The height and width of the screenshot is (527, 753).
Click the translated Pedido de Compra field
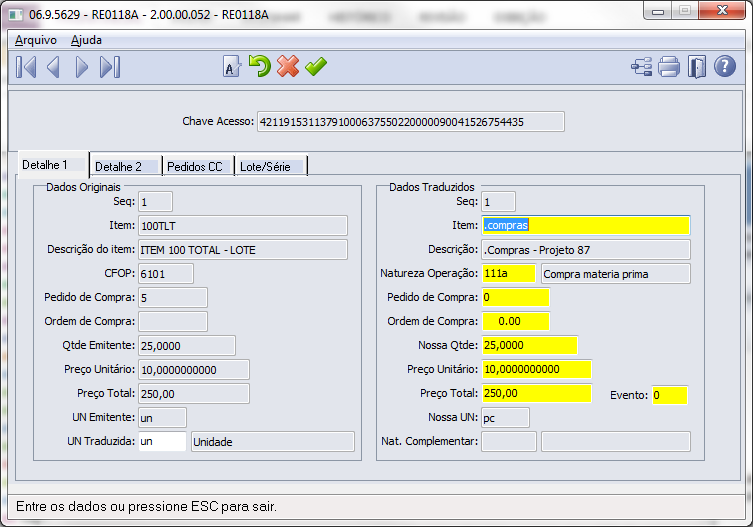(x=516, y=297)
